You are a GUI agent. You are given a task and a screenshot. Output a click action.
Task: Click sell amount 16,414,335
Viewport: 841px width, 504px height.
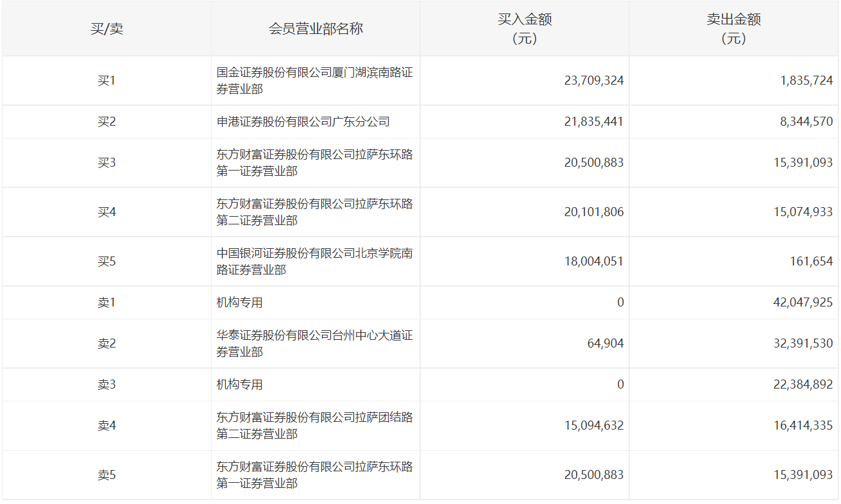pos(803,426)
